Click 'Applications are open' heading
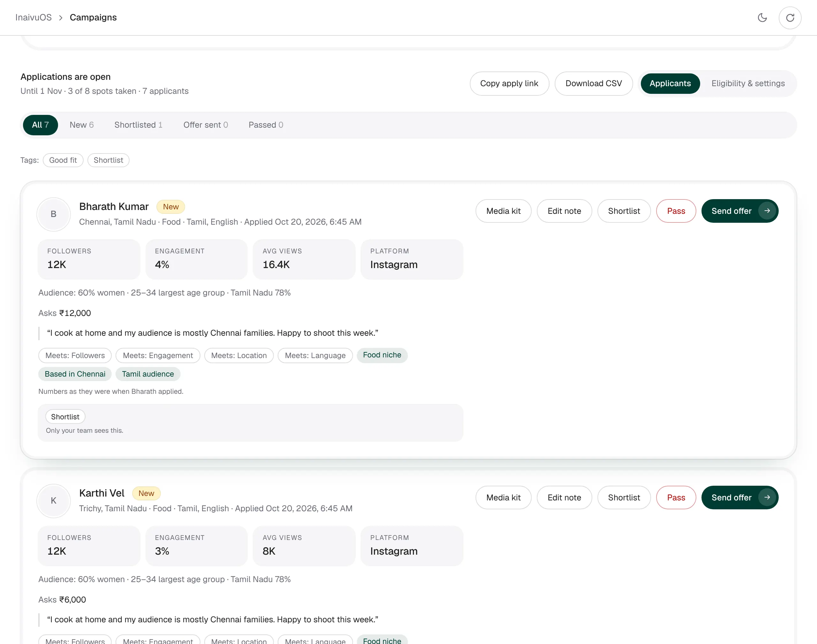The width and height of the screenshot is (817, 644). 66,77
